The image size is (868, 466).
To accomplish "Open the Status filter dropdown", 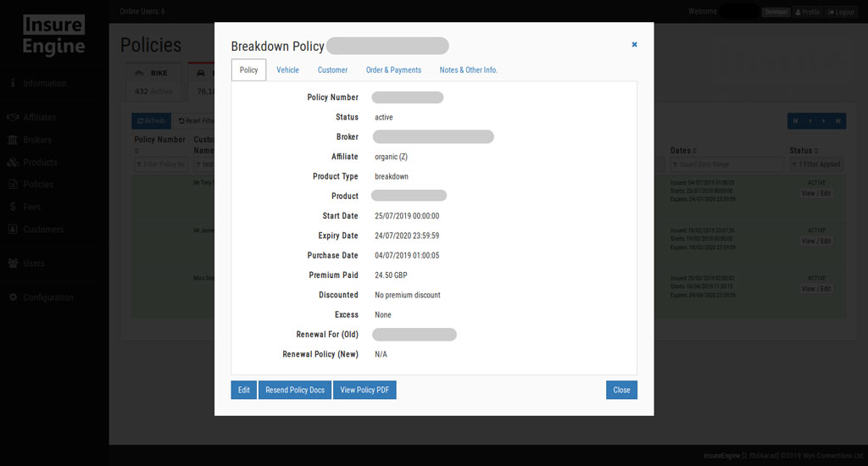I will point(815,164).
